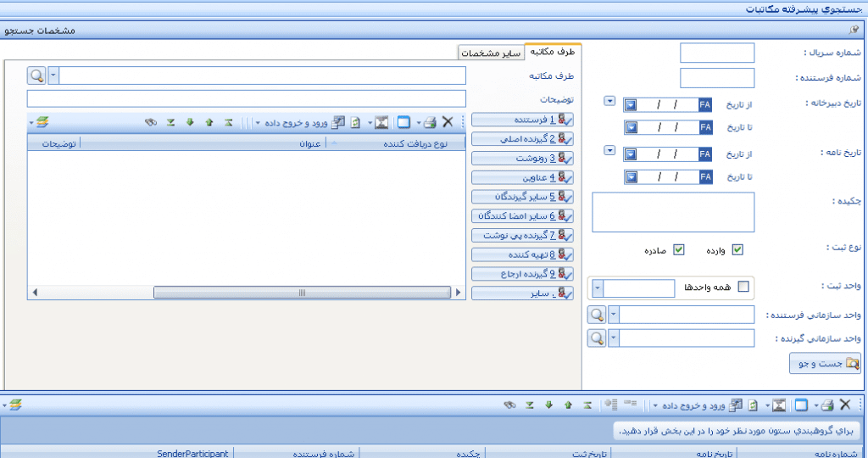
Task: Click the magnifier beside the واحد سازمانی فرستنده field
Action: (597, 315)
